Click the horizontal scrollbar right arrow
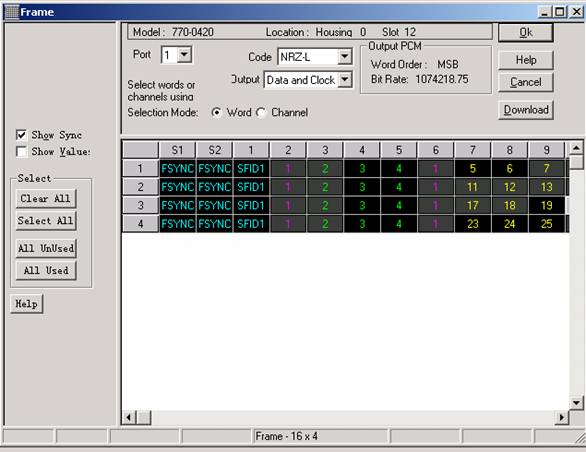This screenshot has height=452, width=586. coord(562,417)
